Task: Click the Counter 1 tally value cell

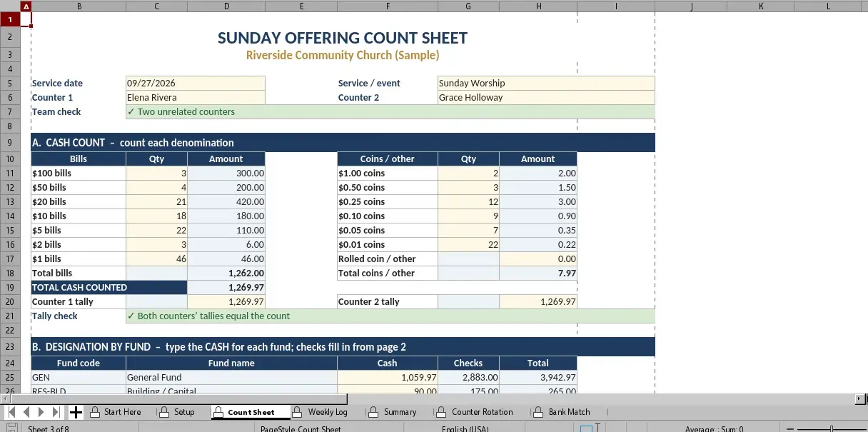Action: point(226,302)
